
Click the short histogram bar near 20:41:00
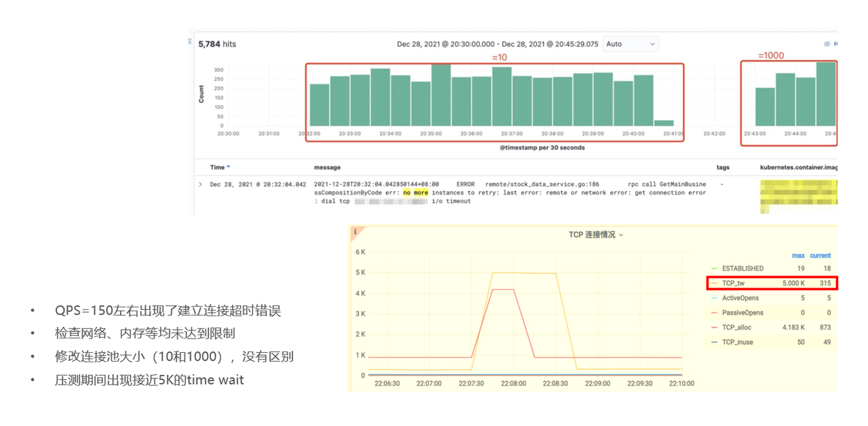click(x=664, y=123)
